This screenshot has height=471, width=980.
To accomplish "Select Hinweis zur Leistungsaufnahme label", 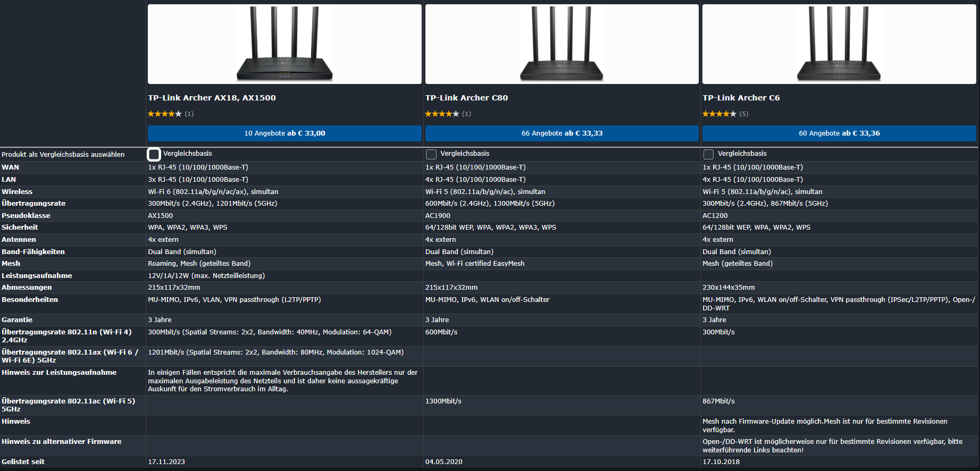I will pos(59,373).
